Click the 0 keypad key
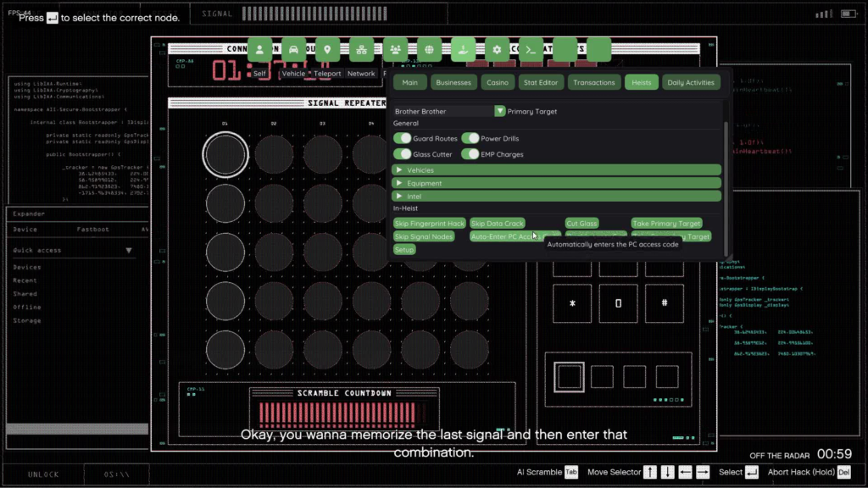 (x=618, y=303)
